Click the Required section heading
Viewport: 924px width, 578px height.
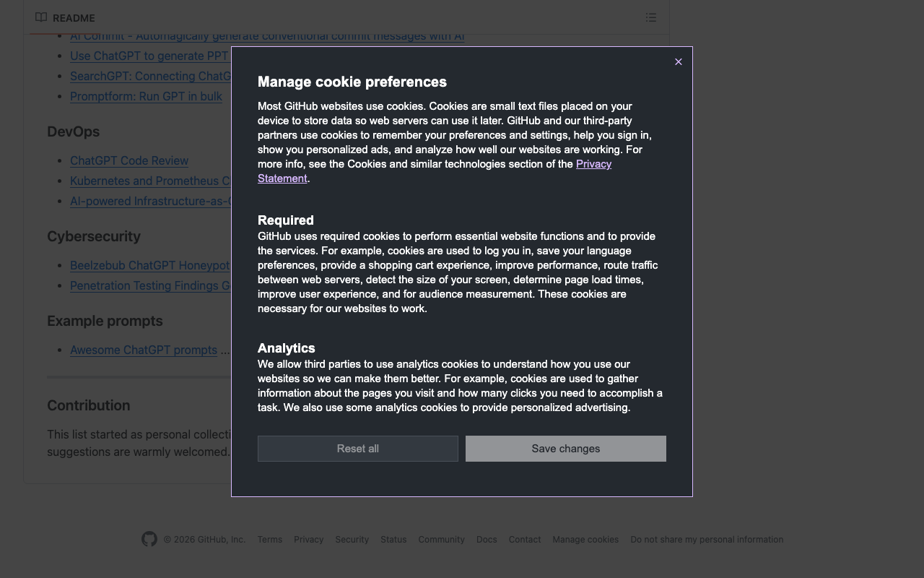[x=286, y=220]
